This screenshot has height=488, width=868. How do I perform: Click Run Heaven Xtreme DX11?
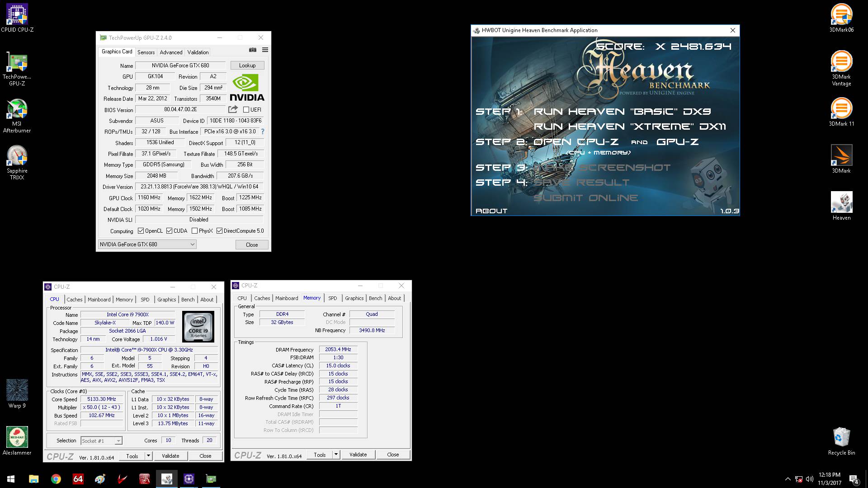tap(630, 127)
